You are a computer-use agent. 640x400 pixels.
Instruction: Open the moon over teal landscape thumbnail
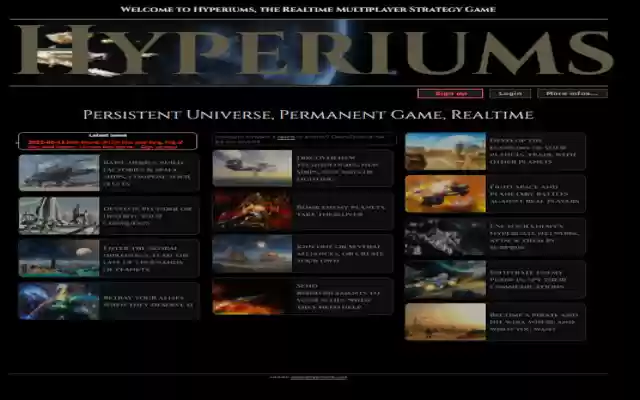[59, 258]
